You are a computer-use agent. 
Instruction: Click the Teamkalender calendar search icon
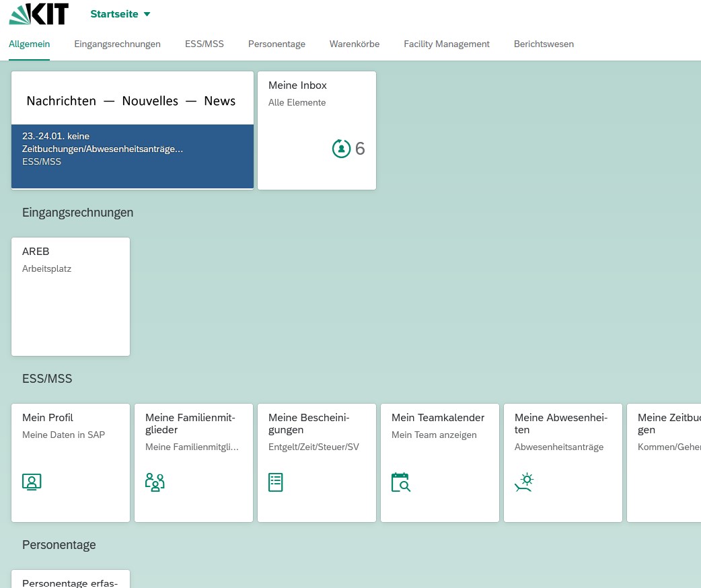[x=400, y=482]
